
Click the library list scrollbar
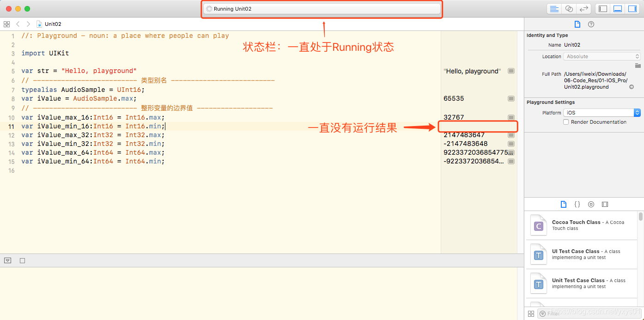[x=640, y=217]
